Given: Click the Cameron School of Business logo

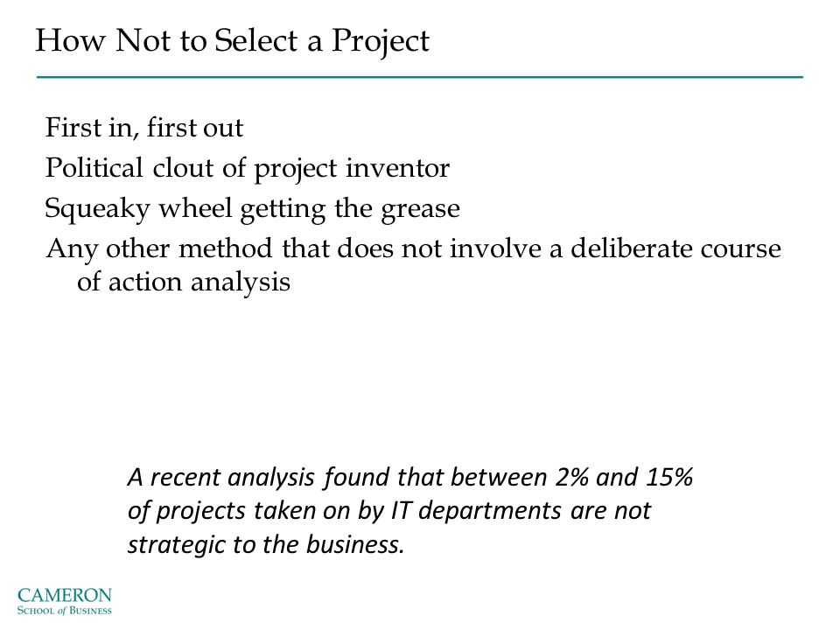Looking at the screenshot, I should pyautogui.click(x=64, y=600).
